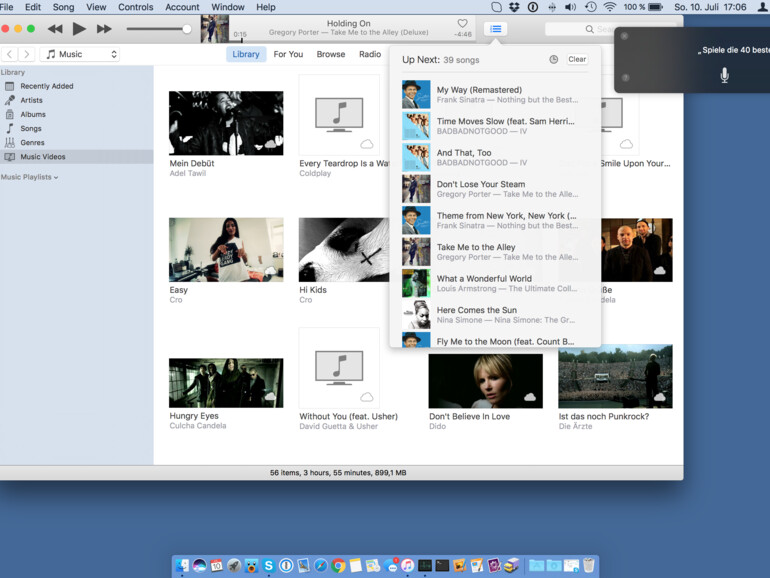Love the current song with heart icon

(463, 24)
